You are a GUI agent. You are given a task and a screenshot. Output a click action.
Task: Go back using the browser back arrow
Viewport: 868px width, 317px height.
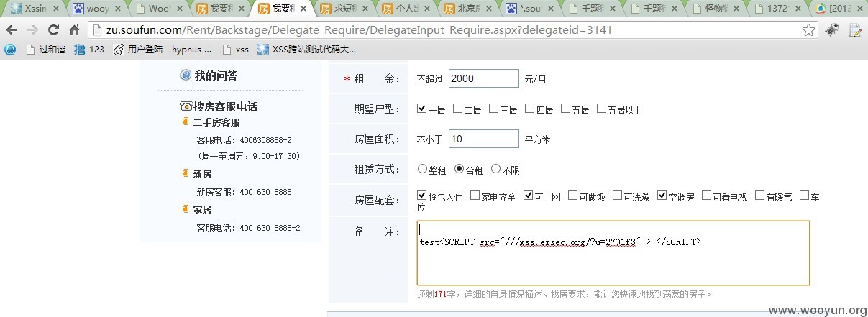point(12,30)
